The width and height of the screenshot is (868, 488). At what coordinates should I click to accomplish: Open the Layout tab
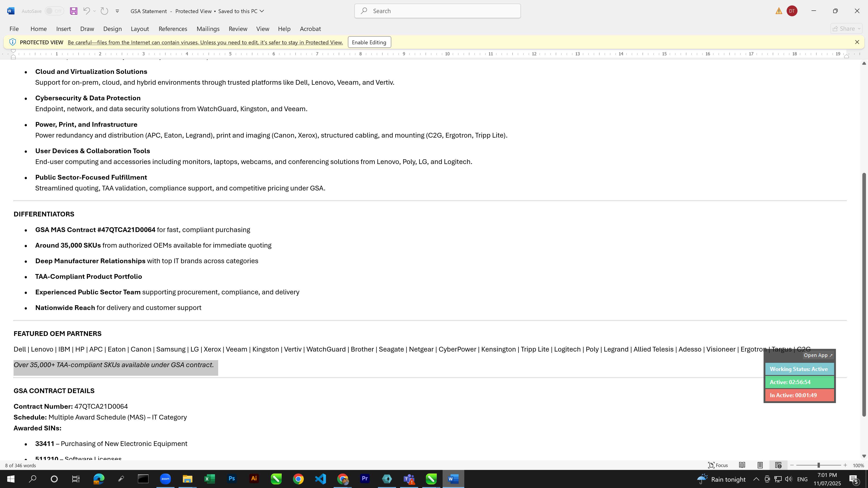(140, 29)
